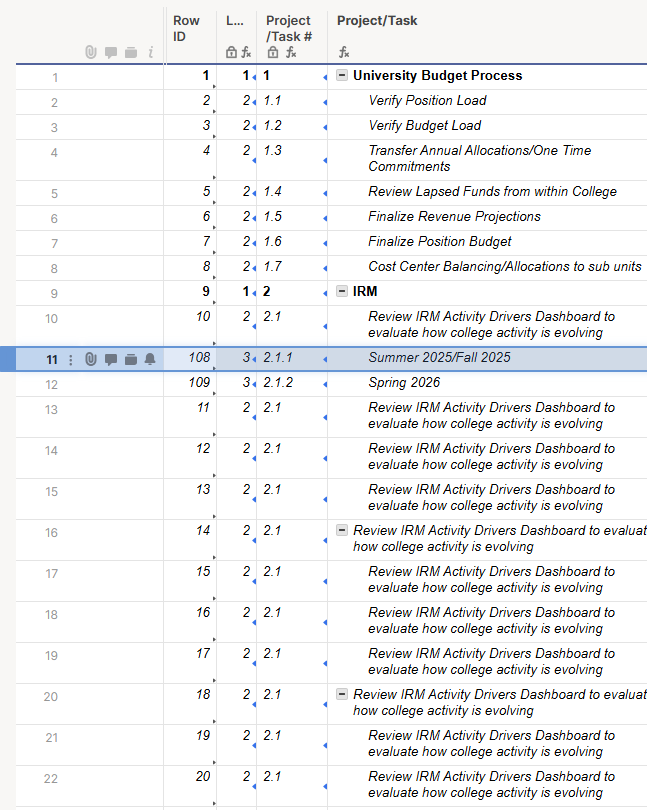
Task: Select Finalize Revenue Projections cell
Action: coord(487,217)
